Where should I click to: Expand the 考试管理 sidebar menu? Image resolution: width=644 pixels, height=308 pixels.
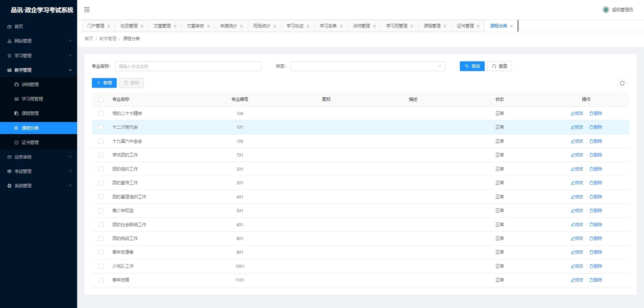click(x=39, y=171)
